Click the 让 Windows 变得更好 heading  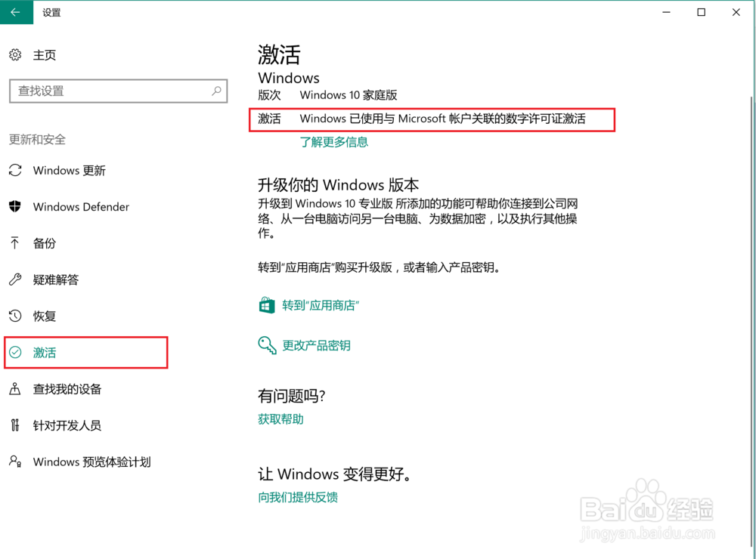click(x=336, y=474)
